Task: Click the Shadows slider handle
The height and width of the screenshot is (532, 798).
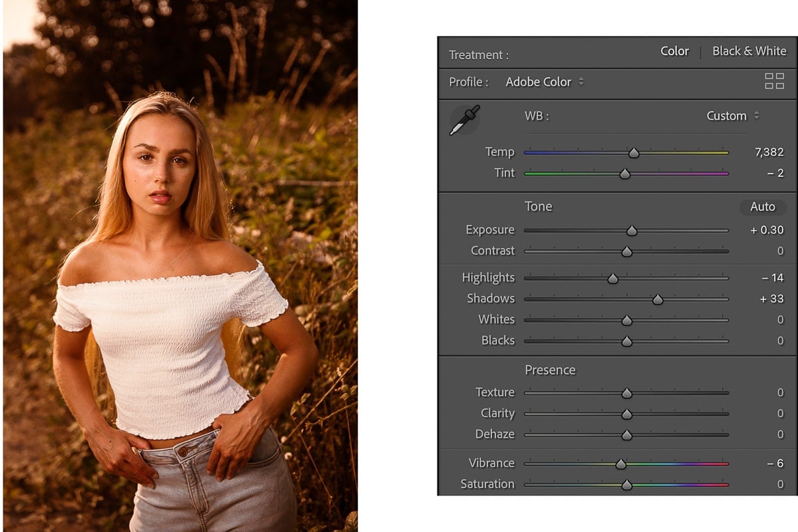Action: [658, 299]
